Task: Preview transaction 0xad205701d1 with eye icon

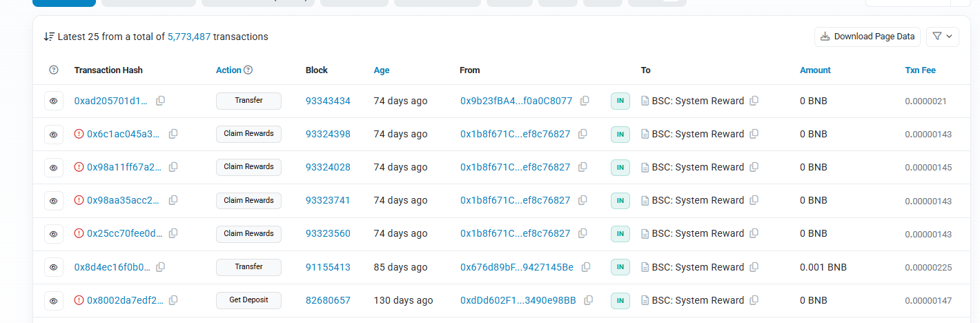Action: (x=54, y=101)
